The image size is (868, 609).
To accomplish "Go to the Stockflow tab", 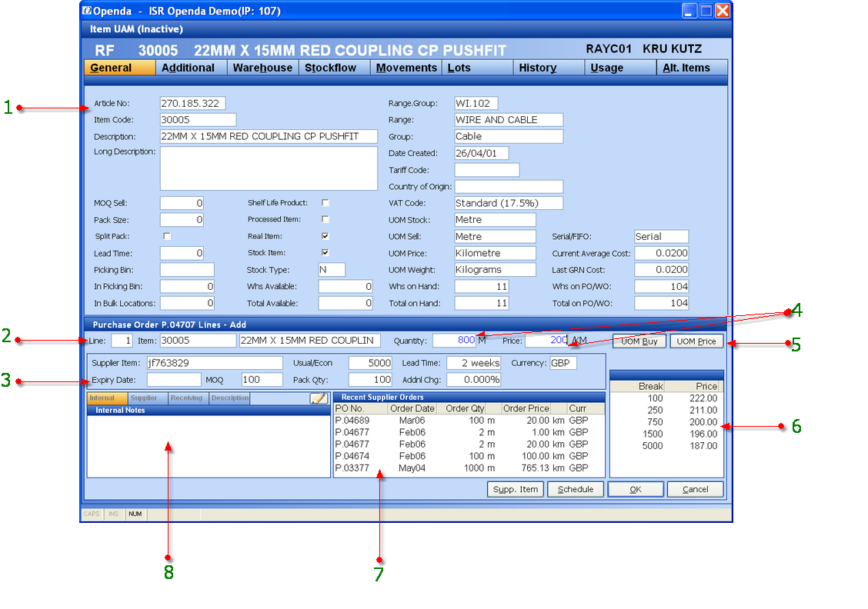I will [335, 68].
